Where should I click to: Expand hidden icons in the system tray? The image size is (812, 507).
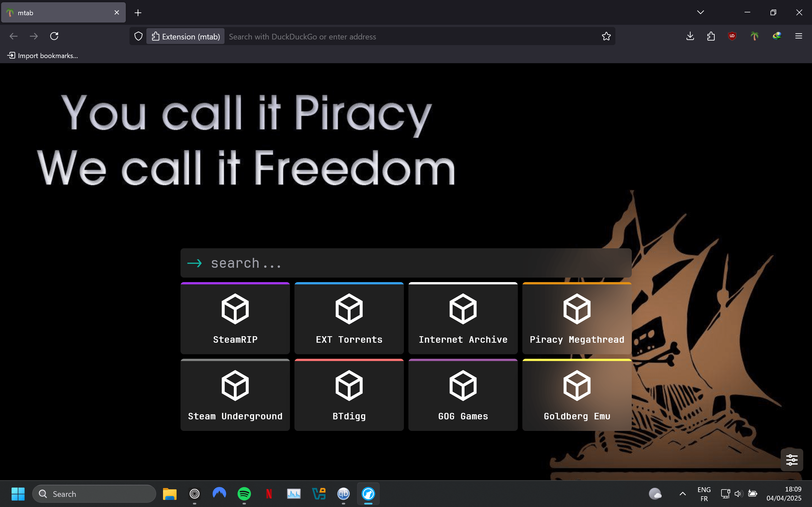coord(682,493)
